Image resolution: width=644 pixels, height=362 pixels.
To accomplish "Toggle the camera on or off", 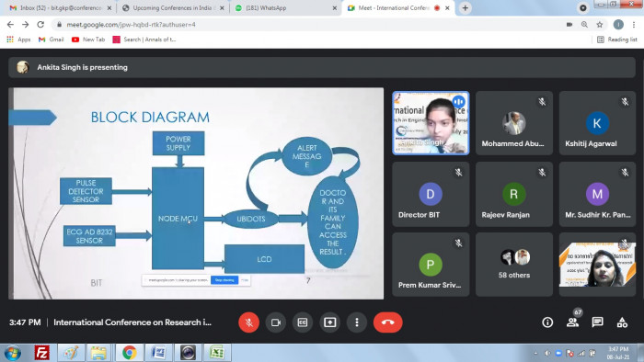I will click(x=276, y=322).
